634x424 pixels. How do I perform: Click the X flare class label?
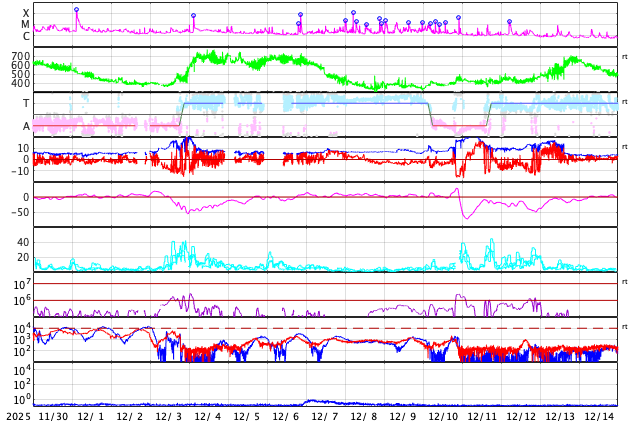pos(26,13)
